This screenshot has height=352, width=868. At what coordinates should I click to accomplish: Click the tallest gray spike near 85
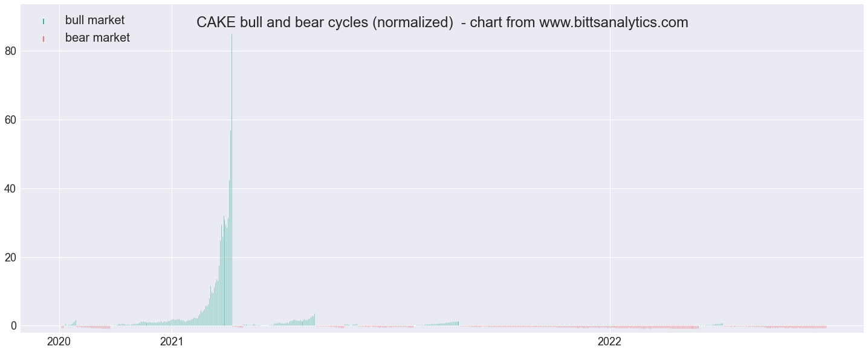tap(232, 180)
